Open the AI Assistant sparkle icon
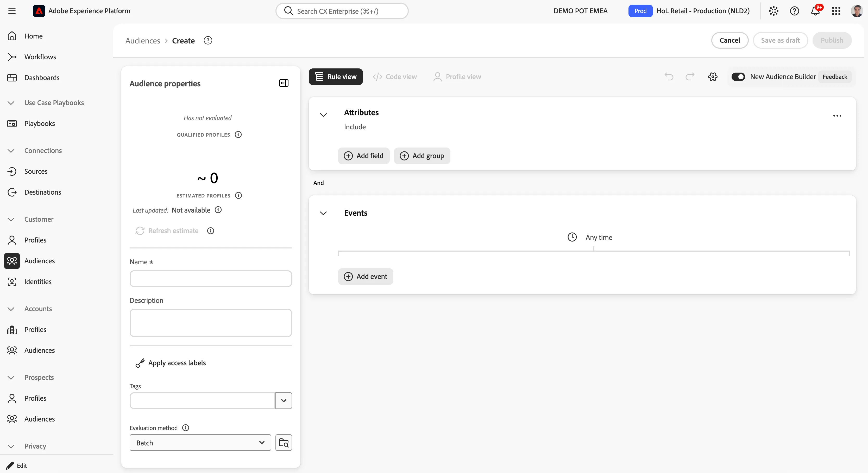Viewport: 868px width, 473px height. pyautogui.click(x=774, y=11)
